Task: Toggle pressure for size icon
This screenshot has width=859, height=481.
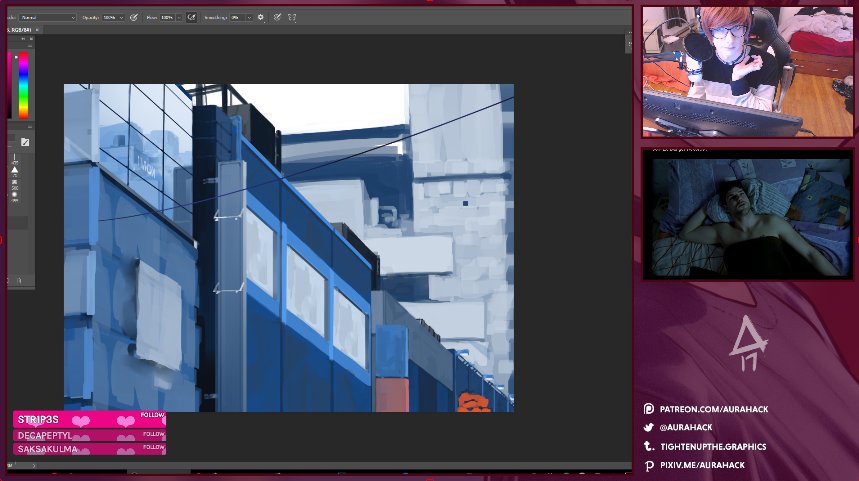Action: [x=278, y=18]
